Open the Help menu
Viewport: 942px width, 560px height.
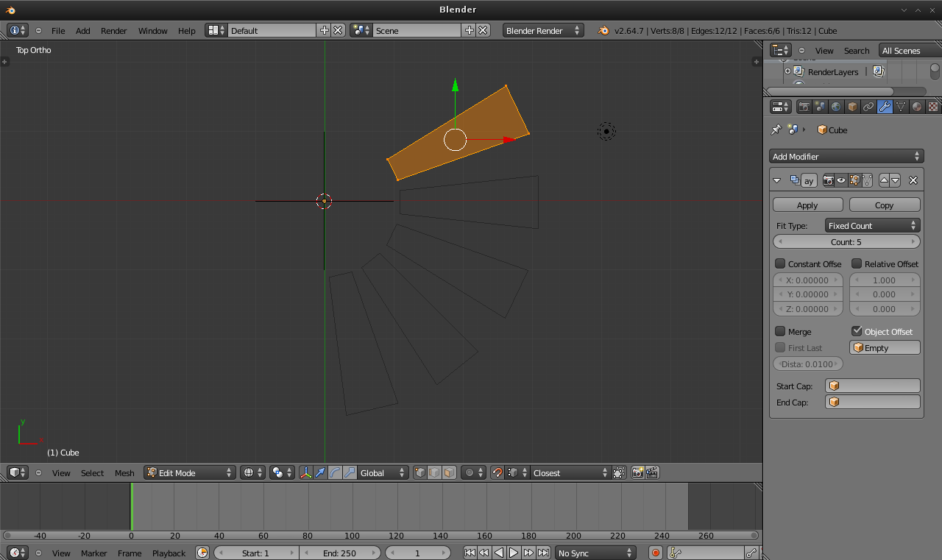tap(187, 30)
